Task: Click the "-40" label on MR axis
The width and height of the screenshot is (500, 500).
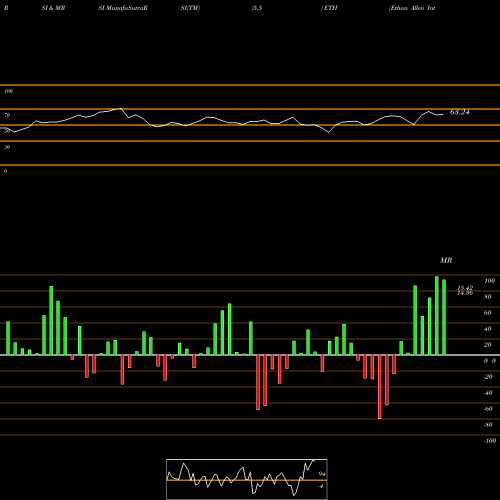Action: pyautogui.click(x=488, y=393)
